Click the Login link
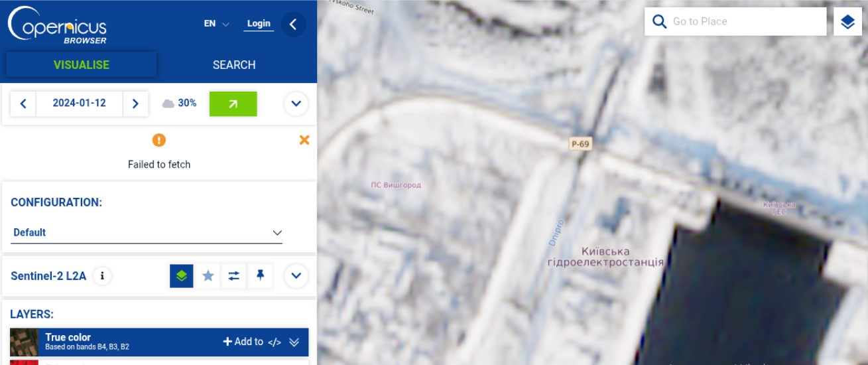Image resolution: width=868 pixels, height=365 pixels. (x=259, y=24)
